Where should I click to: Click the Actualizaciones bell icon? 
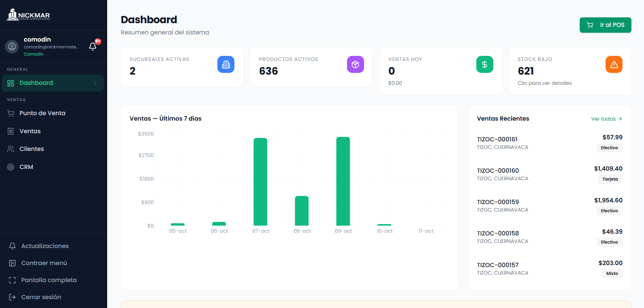click(x=13, y=246)
